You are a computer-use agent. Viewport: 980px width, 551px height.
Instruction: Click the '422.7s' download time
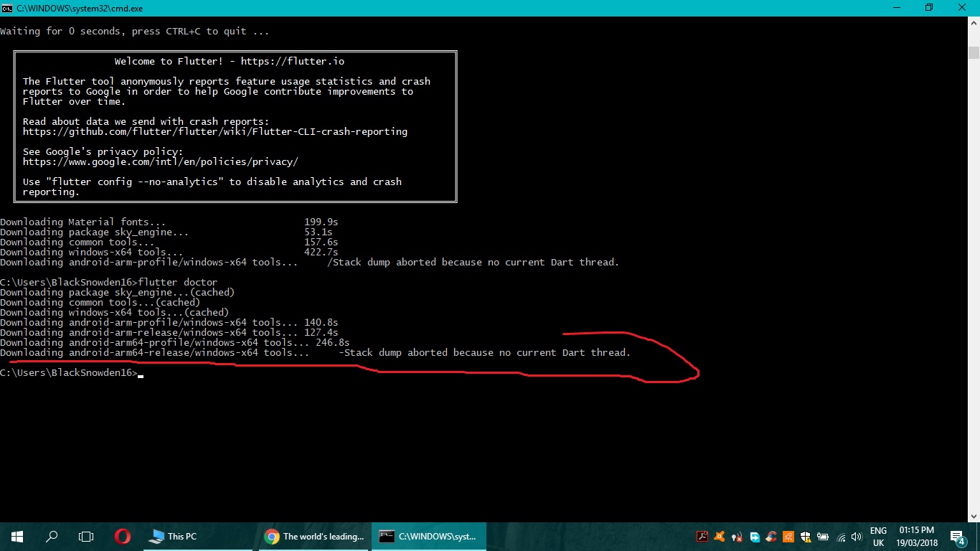pyautogui.click(x=321, y=253)
